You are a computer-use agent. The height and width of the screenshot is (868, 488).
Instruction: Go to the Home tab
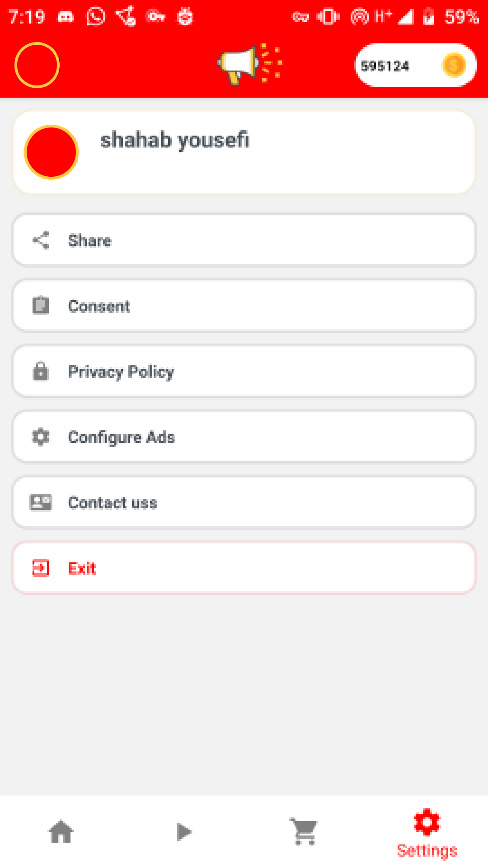point(61,832)
